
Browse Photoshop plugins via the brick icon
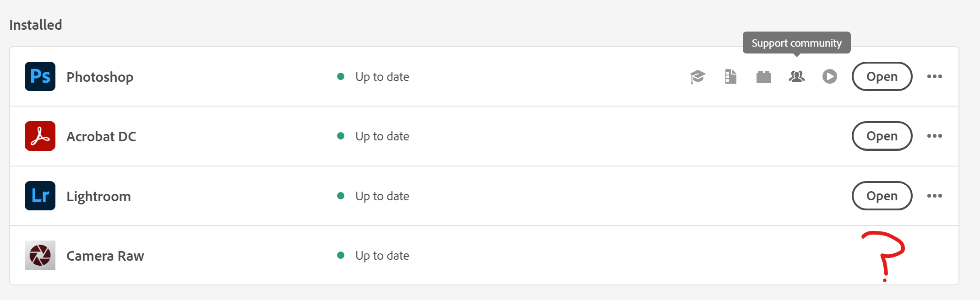tap(764, 76)
